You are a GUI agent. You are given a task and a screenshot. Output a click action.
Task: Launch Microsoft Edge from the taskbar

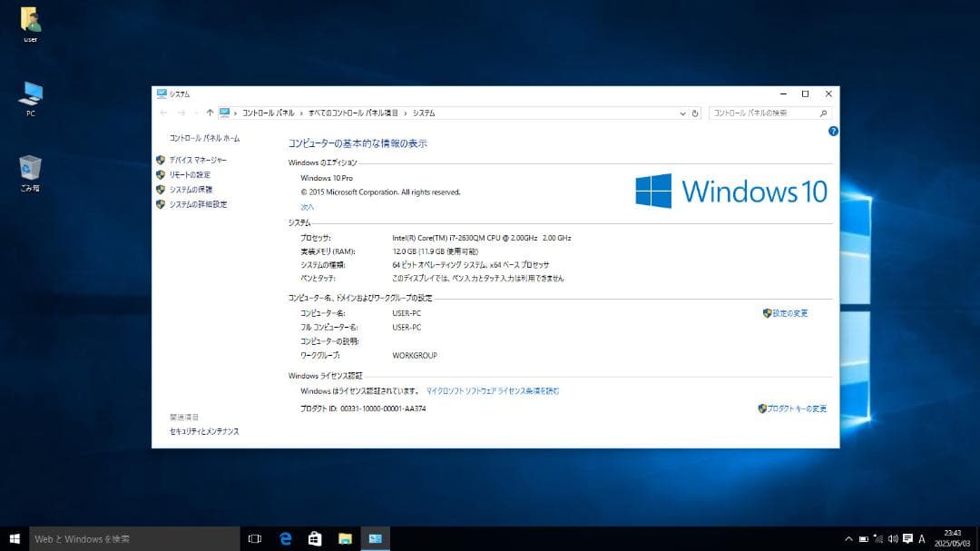[x=285, y=538]
